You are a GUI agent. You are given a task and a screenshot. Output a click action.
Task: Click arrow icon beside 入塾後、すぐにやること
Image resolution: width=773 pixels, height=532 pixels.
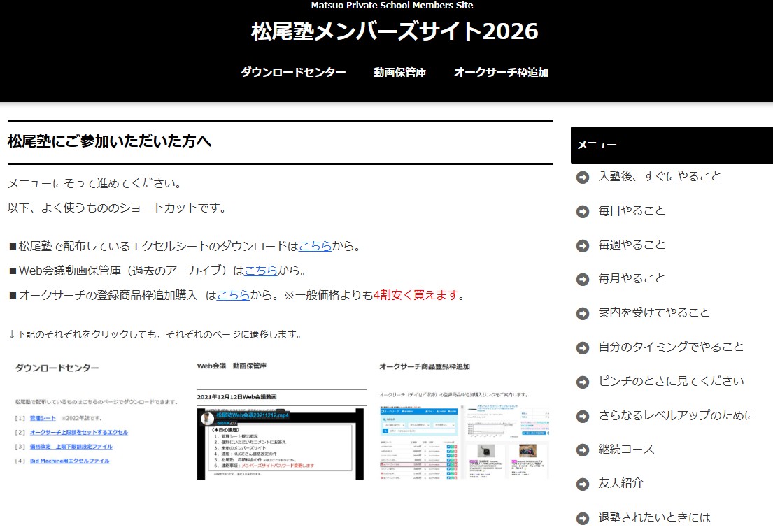(x=582, y=177)
